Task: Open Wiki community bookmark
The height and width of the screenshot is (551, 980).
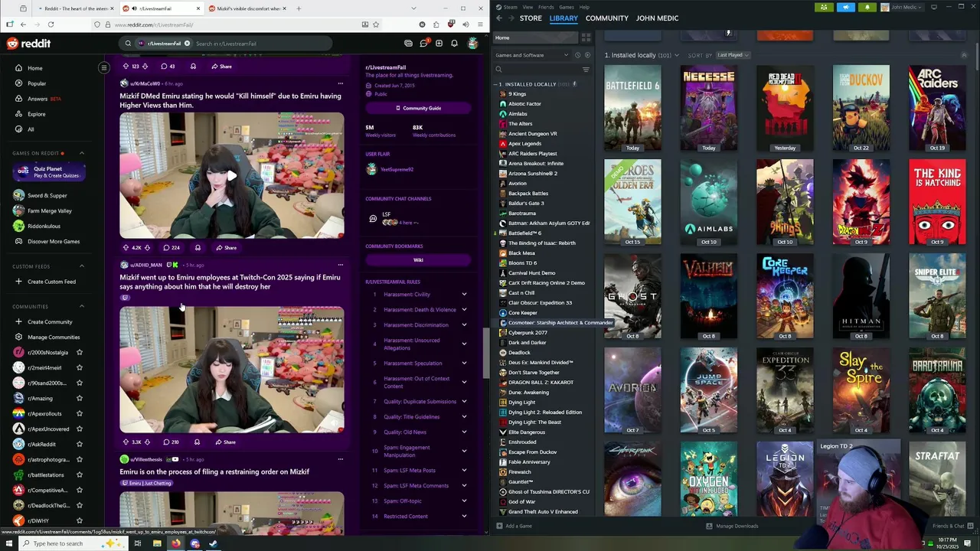Action: coord(418,260)
